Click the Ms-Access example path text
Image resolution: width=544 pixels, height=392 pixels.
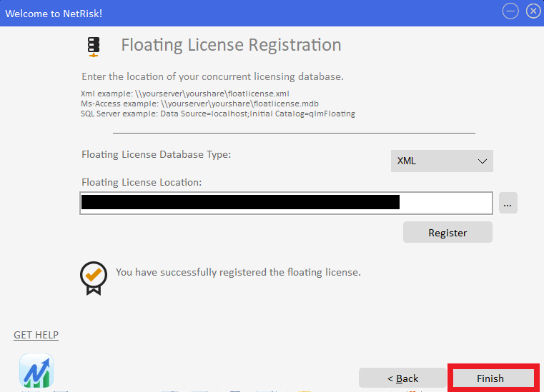coord(200,104)
